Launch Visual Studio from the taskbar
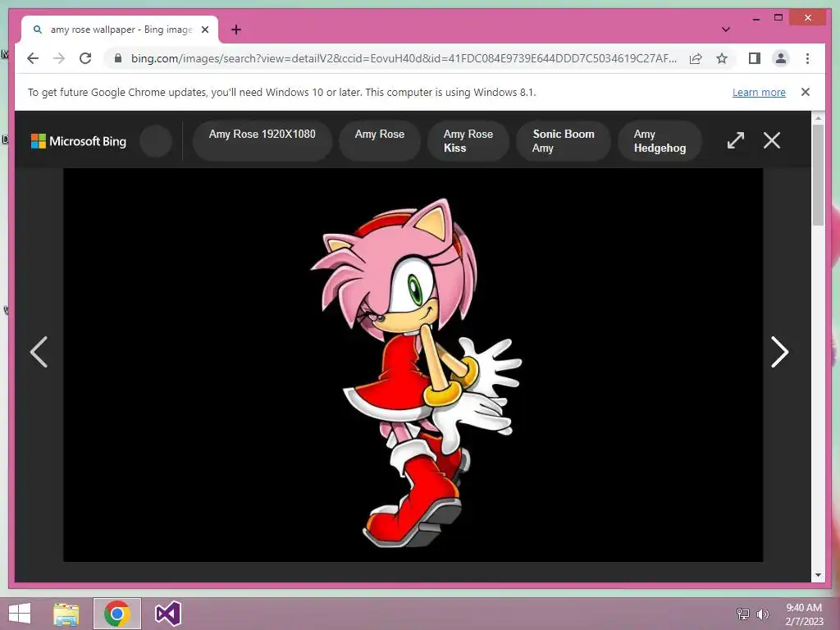 pos(167,614)
